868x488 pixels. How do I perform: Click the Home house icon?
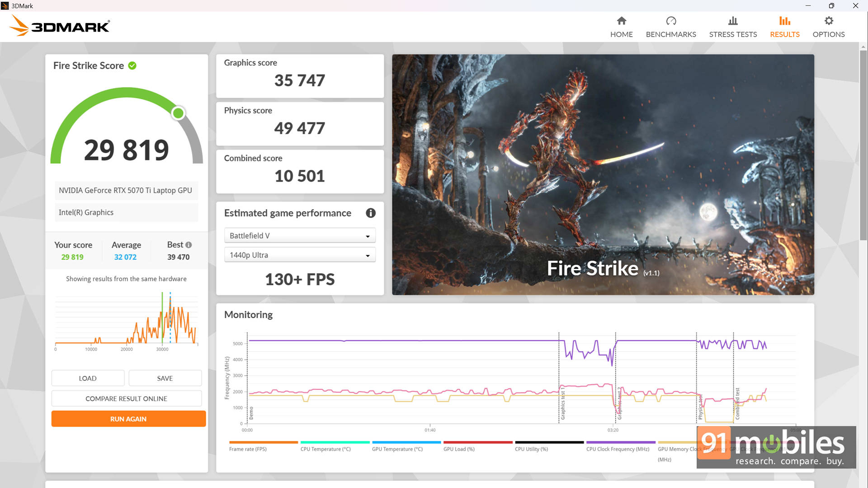pyautogui.click(x=622, y=21)
